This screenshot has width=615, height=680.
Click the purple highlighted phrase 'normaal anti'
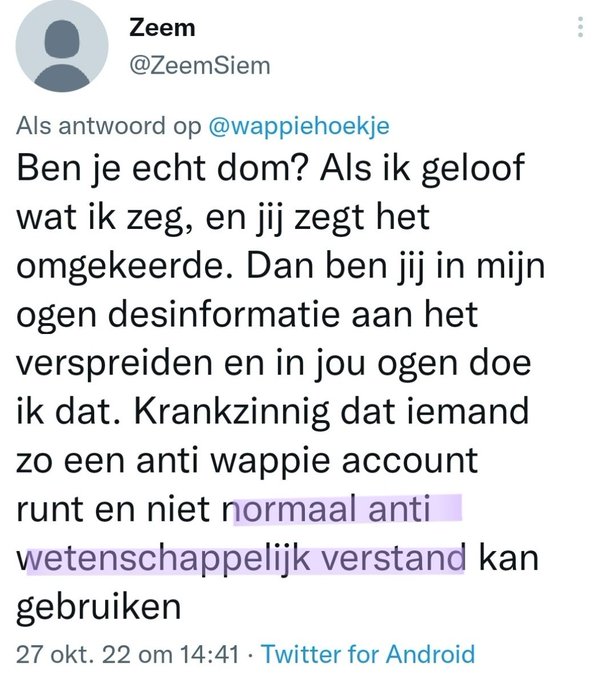[332, 508]
